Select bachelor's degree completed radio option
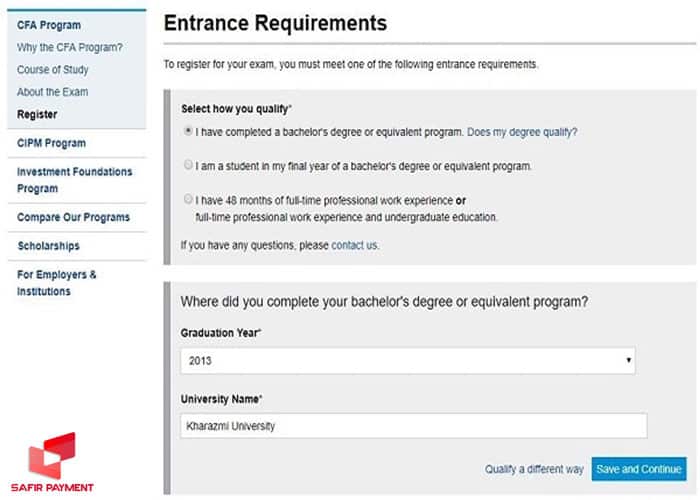 point(189,131)
